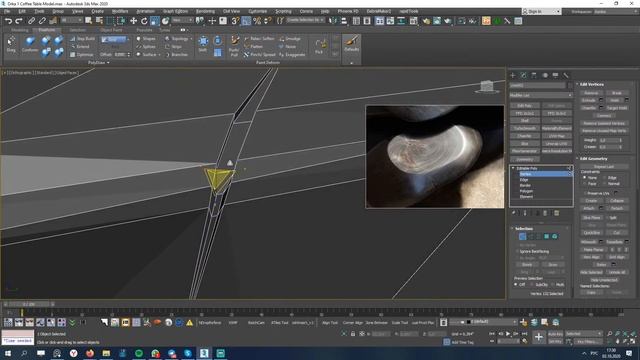Open the Utilities wrench panel tab
The width and height of the screenshot is (640, 360).
566,75
